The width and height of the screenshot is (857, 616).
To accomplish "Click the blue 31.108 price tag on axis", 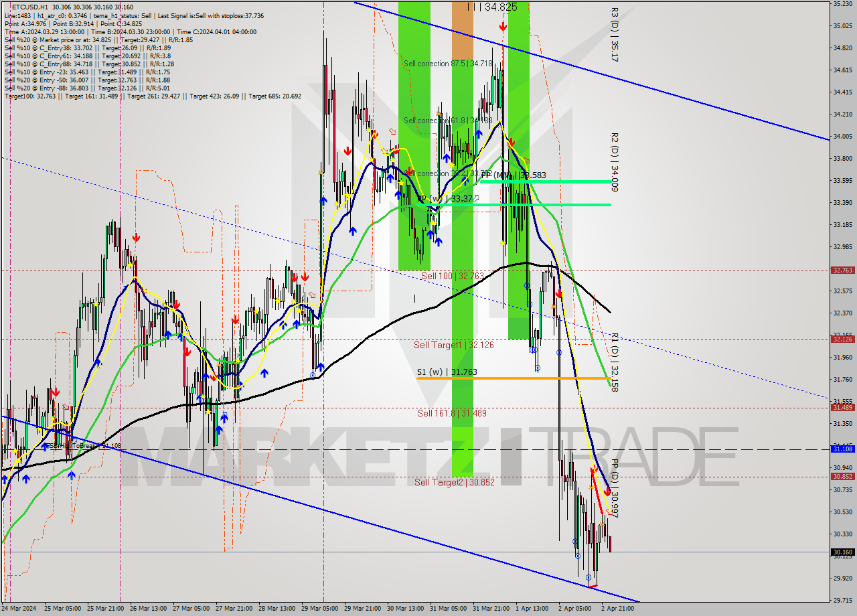I will tap(842, 449).
